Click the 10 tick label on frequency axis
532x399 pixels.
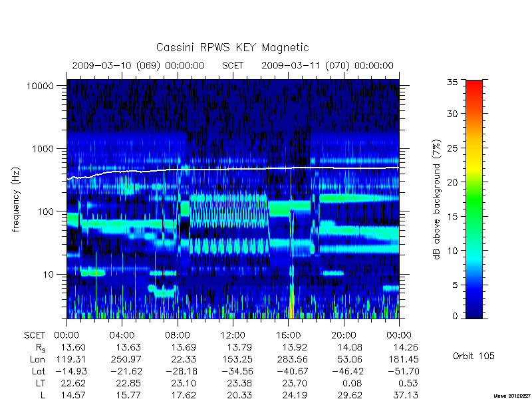pos(48,275)
